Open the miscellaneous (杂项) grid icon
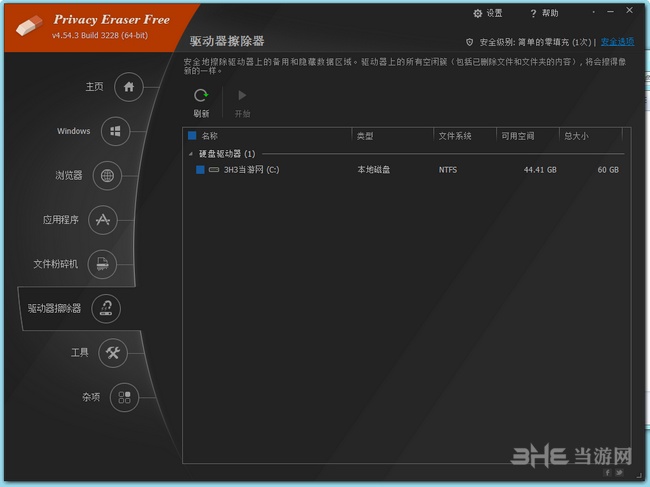The width and height of the screenshot is (650, 487). [124, 397]
